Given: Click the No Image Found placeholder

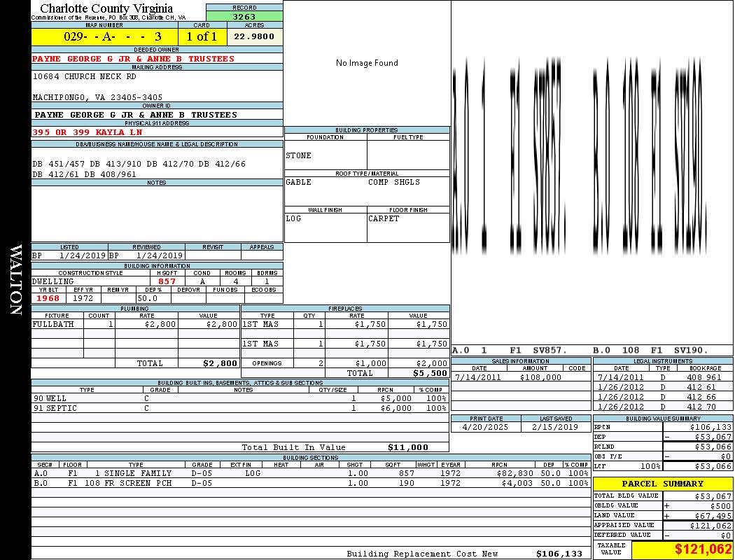Looking at the screenshot, I should pyautogui.click(x=367, y=63).
